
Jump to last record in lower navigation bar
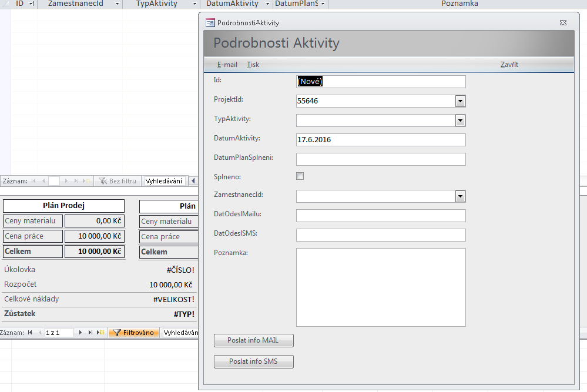point(90,333)
